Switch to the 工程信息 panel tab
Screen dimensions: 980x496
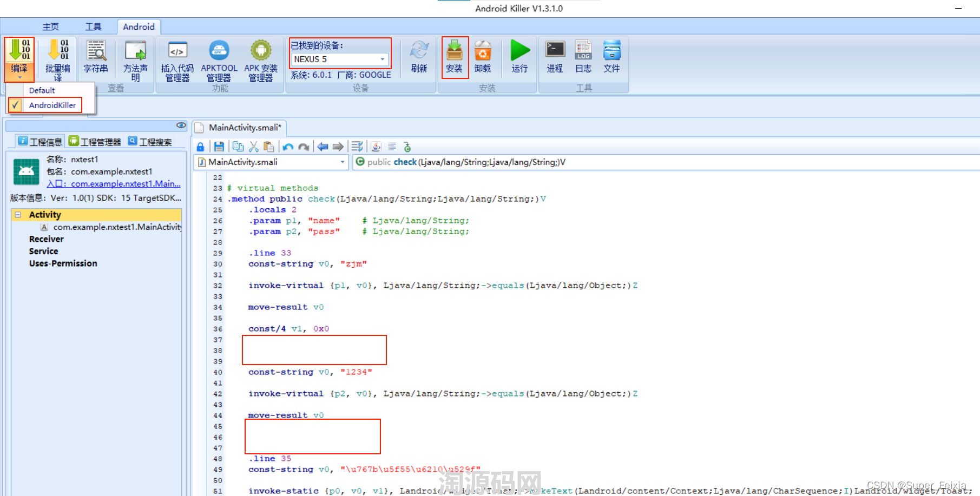pyautogui.click(x=40, y=142)
